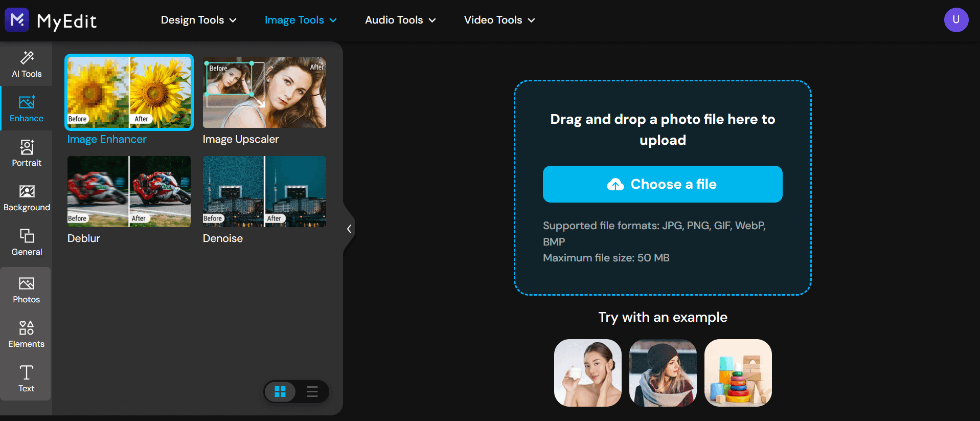Image resolution: width=980 pixels, height=421 pixels.
Task: Expand the Design Tools dropdown
Action: [198, 20]
